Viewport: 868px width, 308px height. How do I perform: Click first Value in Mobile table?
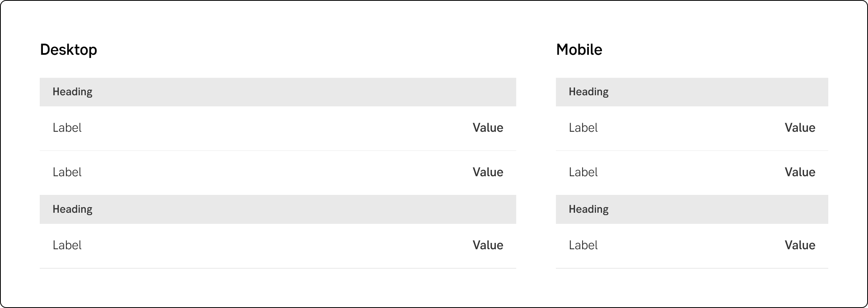click(x=800, y=128)
